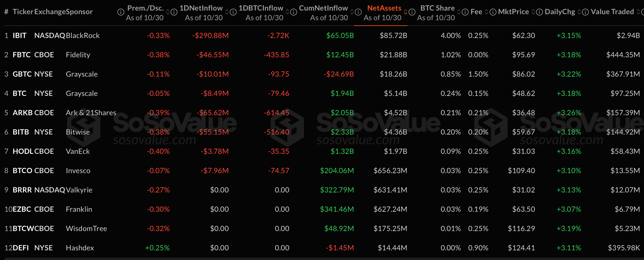Viewport: 644px width, 260px height.
Task: Click the sort arrows after DailyChg
Action: tap(579, 12)
